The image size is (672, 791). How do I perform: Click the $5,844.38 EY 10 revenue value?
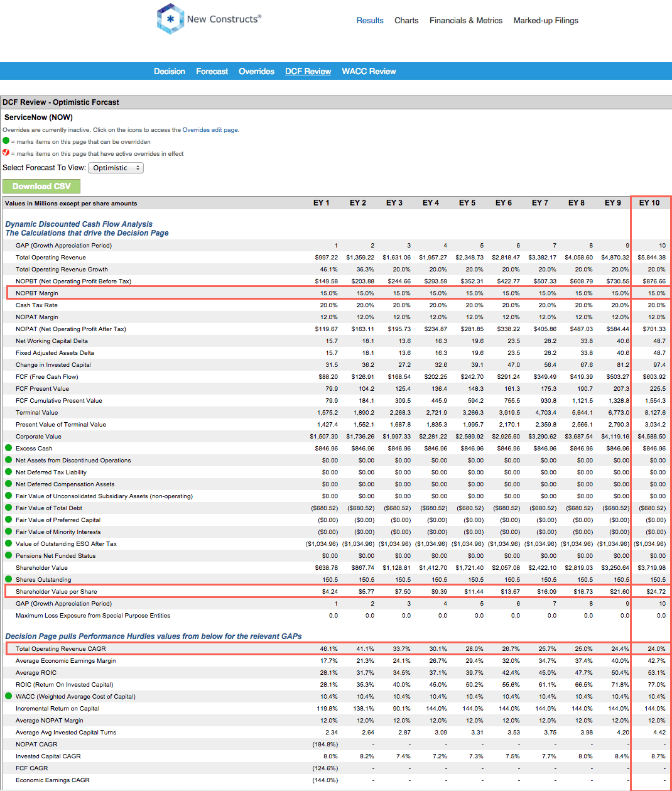coord(652,257)
